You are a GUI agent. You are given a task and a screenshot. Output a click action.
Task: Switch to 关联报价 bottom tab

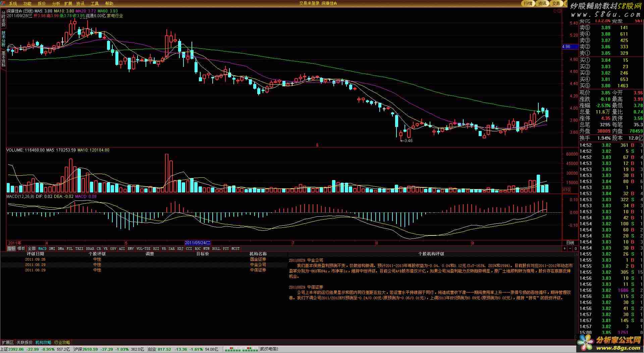pyautogui.click(x=25, y=343)
